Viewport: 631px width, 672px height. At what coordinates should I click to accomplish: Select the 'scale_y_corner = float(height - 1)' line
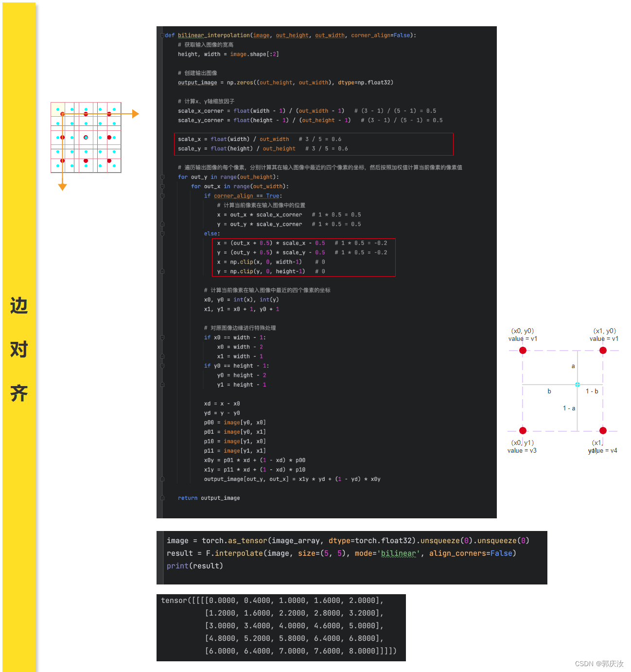tap(310, 120)
